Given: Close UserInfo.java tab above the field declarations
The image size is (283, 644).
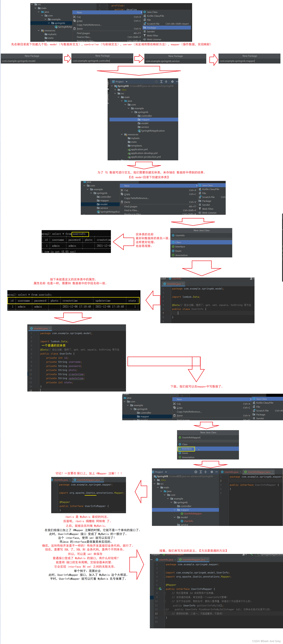Looking at the screenshot, I should coord(50,329).
